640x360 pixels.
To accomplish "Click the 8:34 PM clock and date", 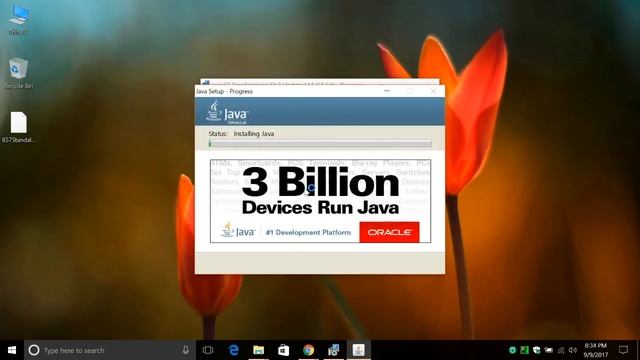I will pyautogui.click(x=596, y=350).
